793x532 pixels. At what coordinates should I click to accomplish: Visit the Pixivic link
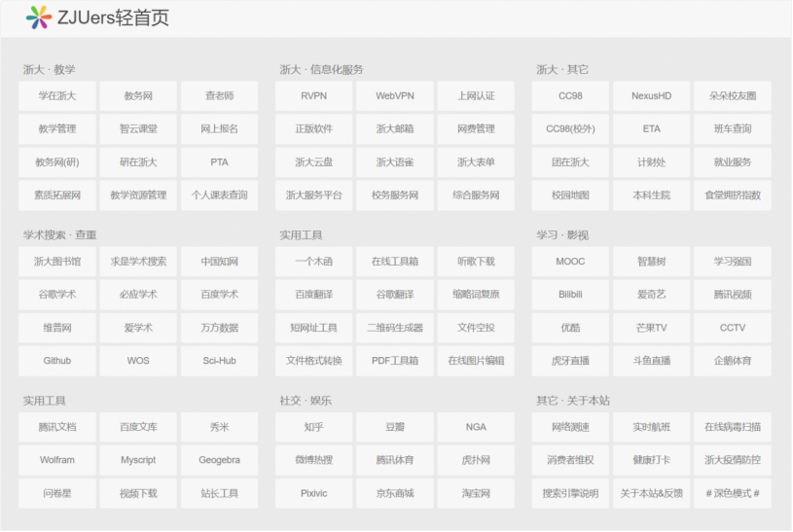point(313,493)
